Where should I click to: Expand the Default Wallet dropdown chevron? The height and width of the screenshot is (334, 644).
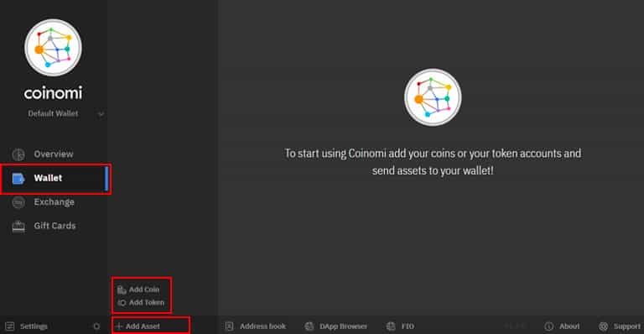pyautogui.click(x=101, y=114)
